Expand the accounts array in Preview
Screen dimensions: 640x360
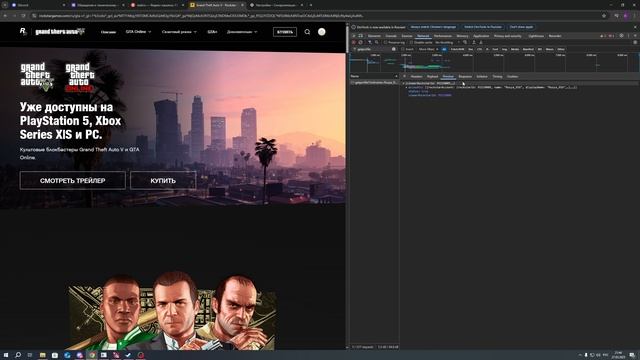pyautogui.click(x=407, y=87)
